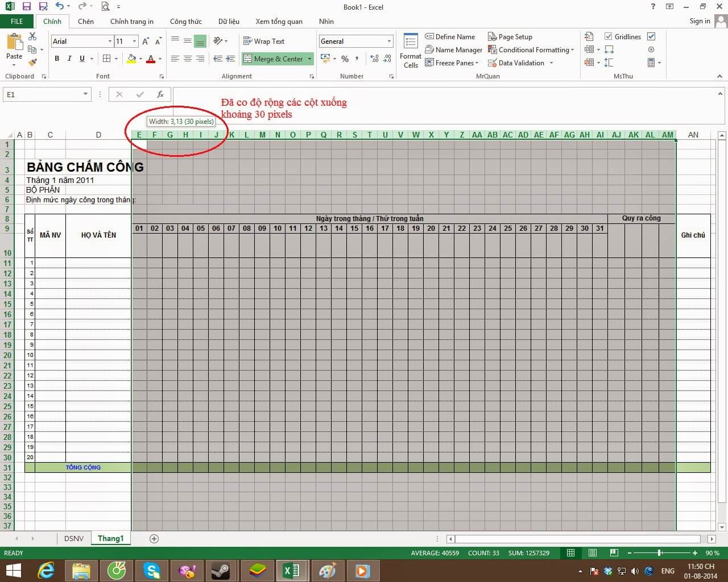
Task: Apply the Percent Style number format
Action: point(344,59)
